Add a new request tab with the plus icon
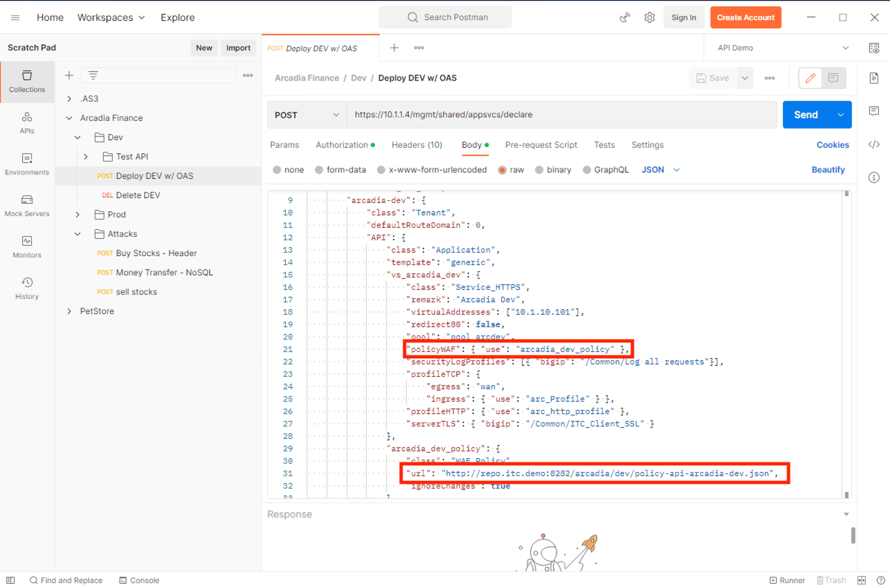The height and width of the screenshot is (588, 890). point(394,48)
